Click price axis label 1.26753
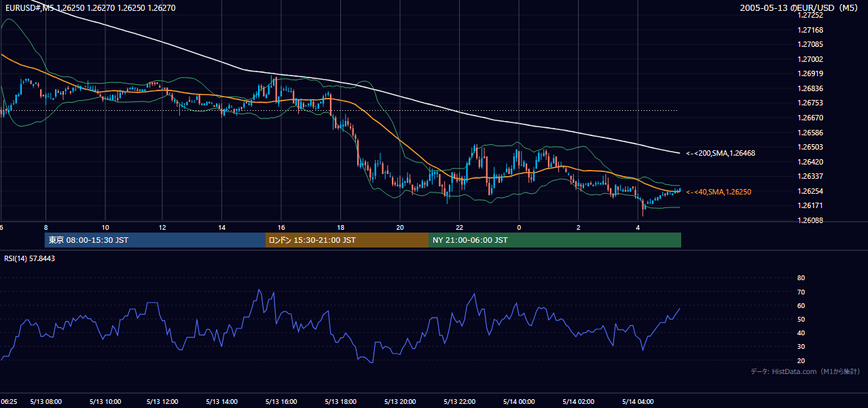Viewport: 868px width, 408px height. [x=811, y=103]
